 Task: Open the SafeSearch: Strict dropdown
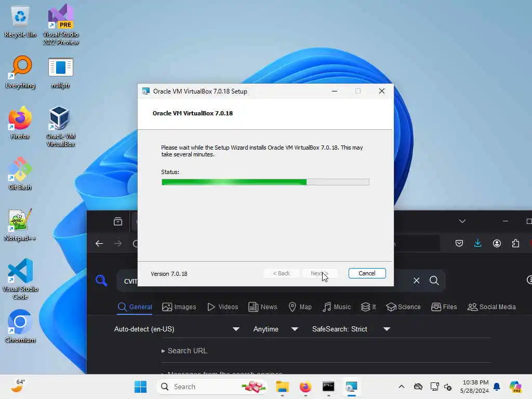pyautogui.click(x=351, y=329)
